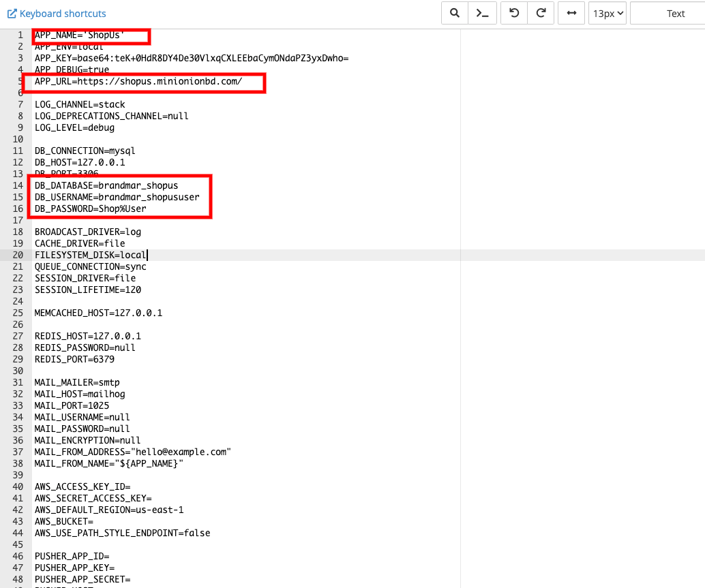Click line number 20 in the gutter

tap(18, 255)
